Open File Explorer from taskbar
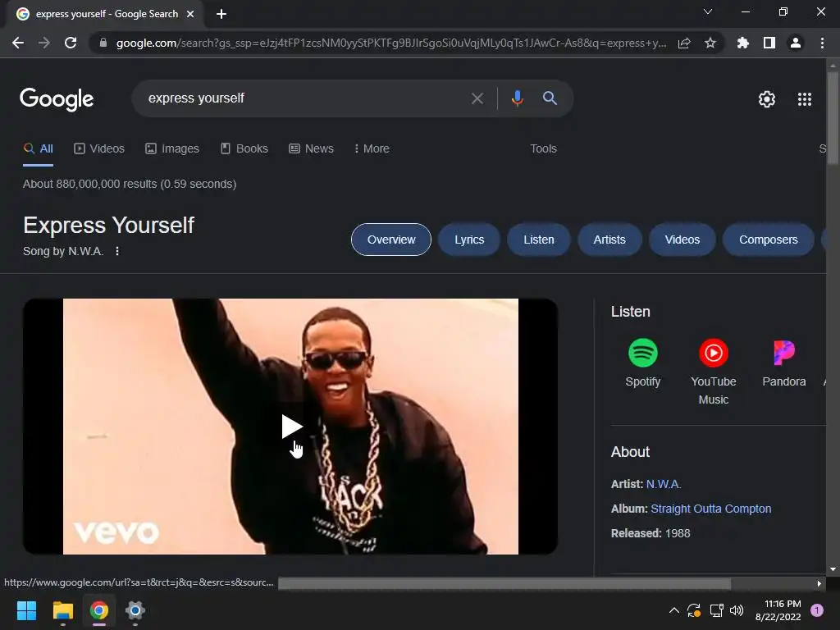The width and height of the screenshot is (840, 630). (62, 610)
